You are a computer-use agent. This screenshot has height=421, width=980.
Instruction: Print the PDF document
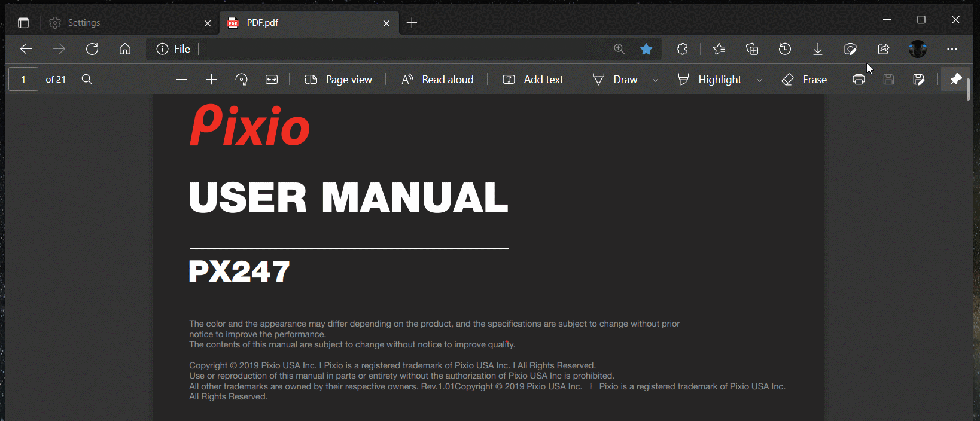(x=859, y=80)
